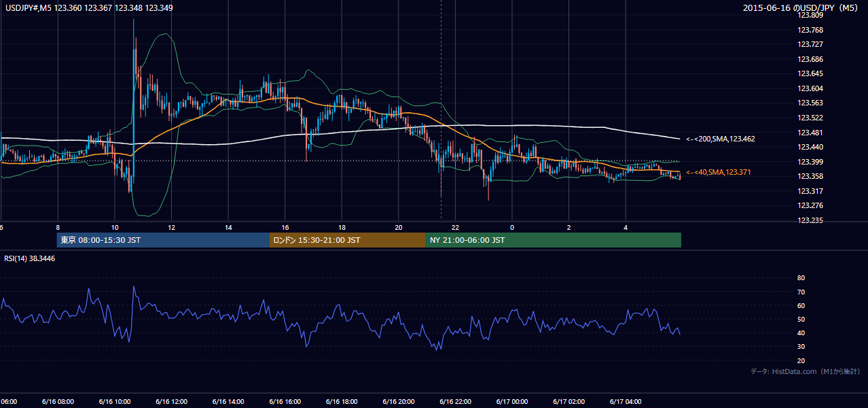Viewport: 868px width, 408px height.
Task: Click price level 123.481 on the axis
Action: click(x=810, y=133)
